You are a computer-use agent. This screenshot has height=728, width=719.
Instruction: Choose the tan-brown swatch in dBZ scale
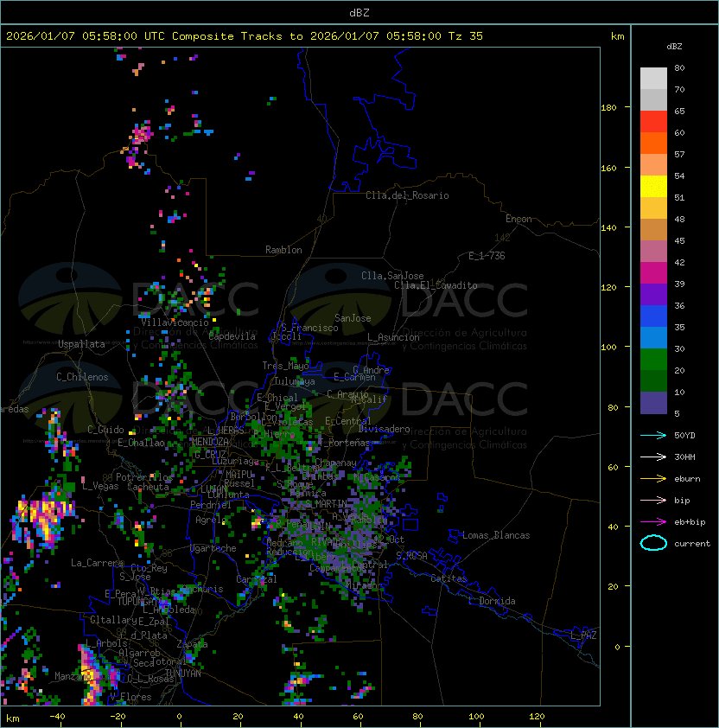point(653,230)
